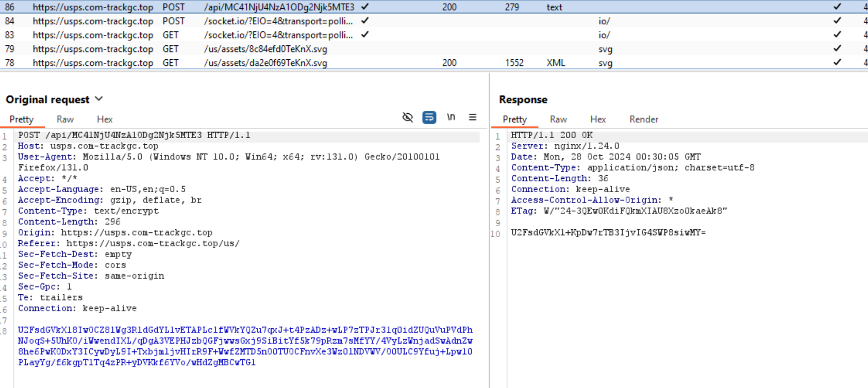Viewport: 868px width, 388px height.
Task: Click the checkmark at right of row 78
Action: click(837, 63)
